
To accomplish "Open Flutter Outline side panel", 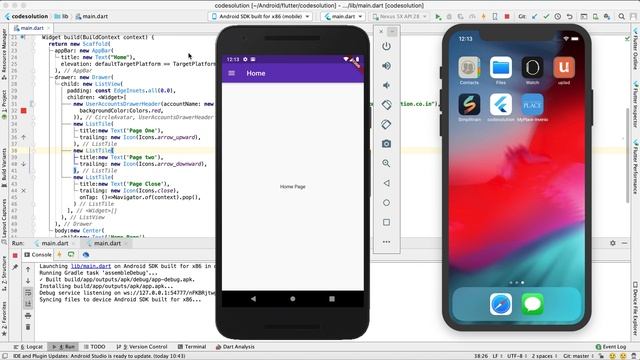I will tap(636, 49).
